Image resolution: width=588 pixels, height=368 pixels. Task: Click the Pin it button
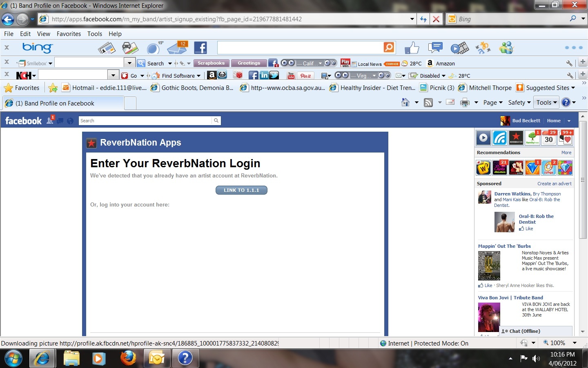(x=305, y=76)
